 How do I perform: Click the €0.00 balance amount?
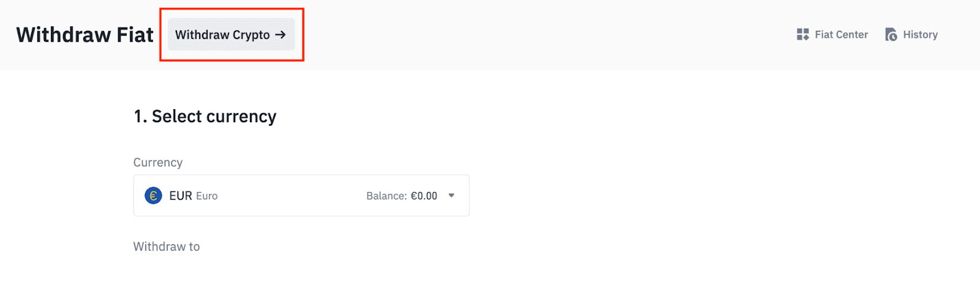[x=424, y=196]
